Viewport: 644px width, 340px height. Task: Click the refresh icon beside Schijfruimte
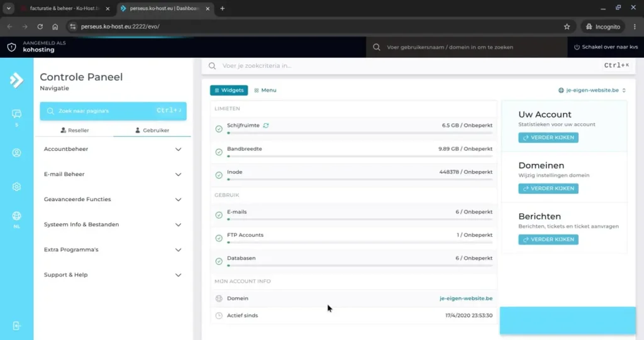pyautogui.click(x=266, y=126)
